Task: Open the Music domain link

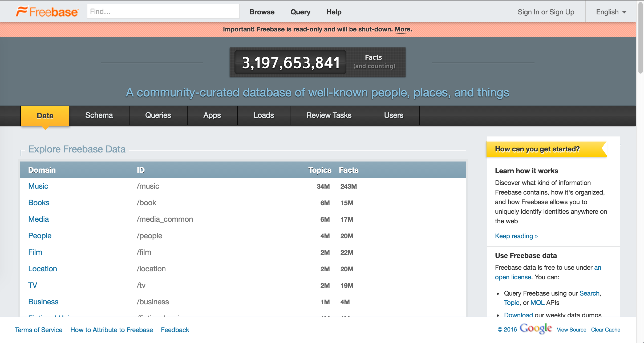Action: point(38,186)
